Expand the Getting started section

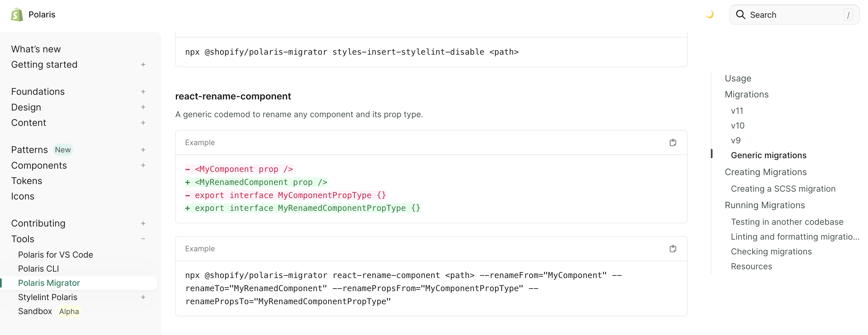(x=143, y=64)
